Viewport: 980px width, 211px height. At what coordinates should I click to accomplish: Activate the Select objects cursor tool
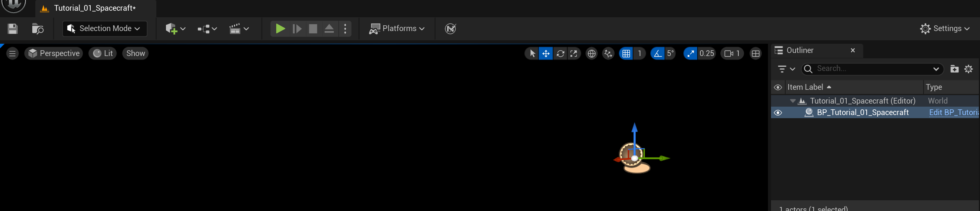pos(532,54)
